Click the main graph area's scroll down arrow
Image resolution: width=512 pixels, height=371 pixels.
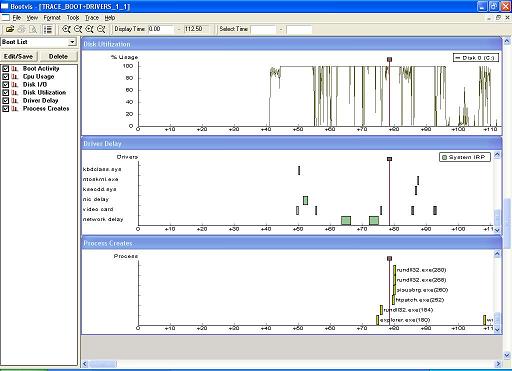pos(507,355)
